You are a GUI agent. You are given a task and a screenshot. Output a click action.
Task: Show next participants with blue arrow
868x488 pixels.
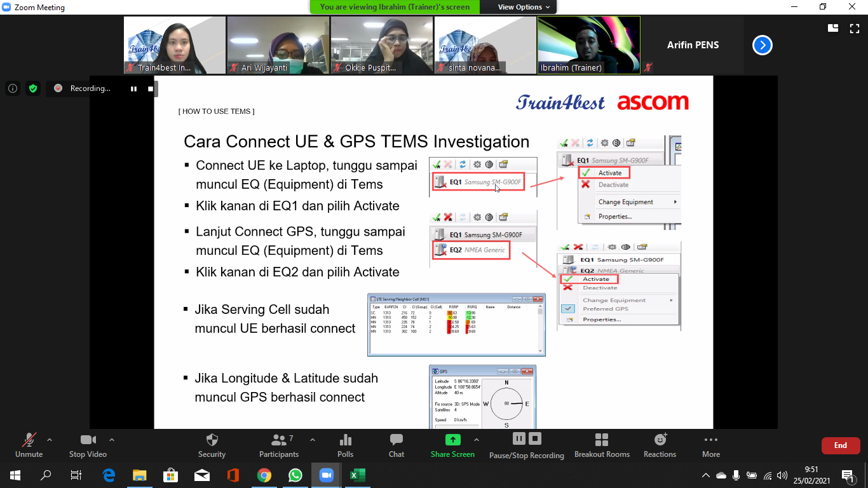[x=762, y=45]
